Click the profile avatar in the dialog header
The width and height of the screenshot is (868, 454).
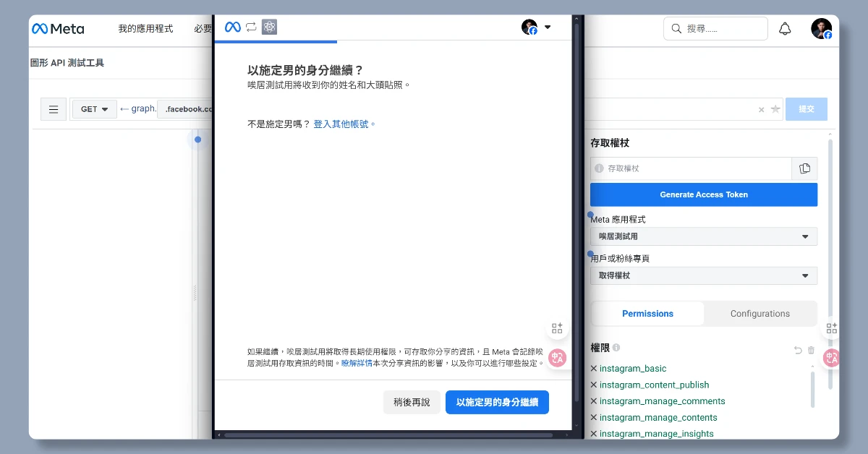(529, 27)
